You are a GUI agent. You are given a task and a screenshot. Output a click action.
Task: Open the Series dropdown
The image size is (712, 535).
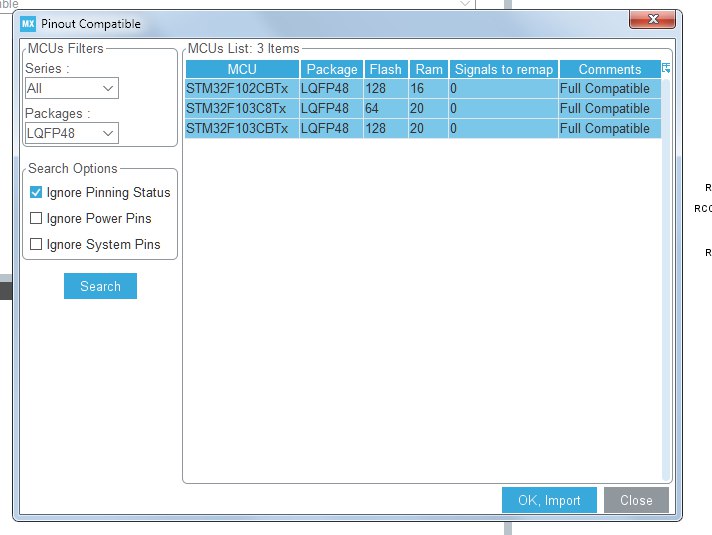[x=72, y=88]
